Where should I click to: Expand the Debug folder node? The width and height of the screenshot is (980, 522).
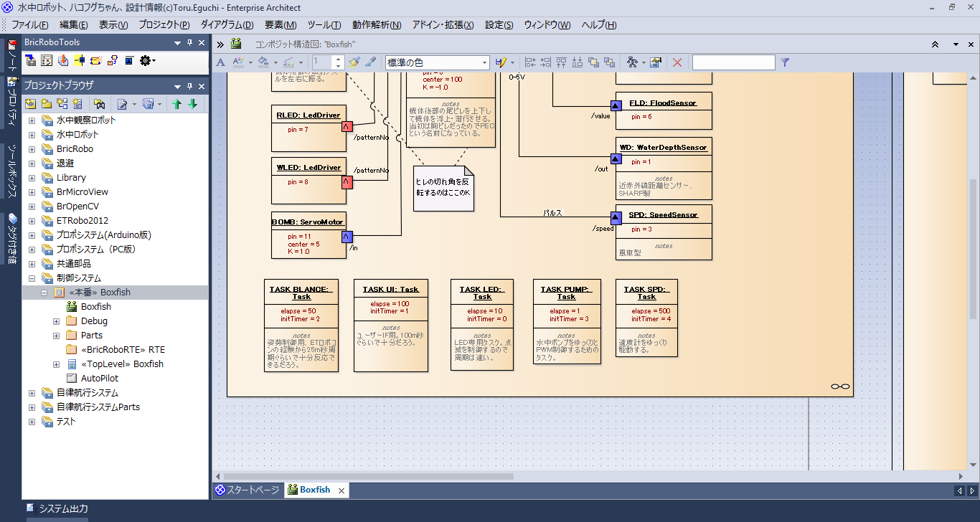[x=56, y=321]
